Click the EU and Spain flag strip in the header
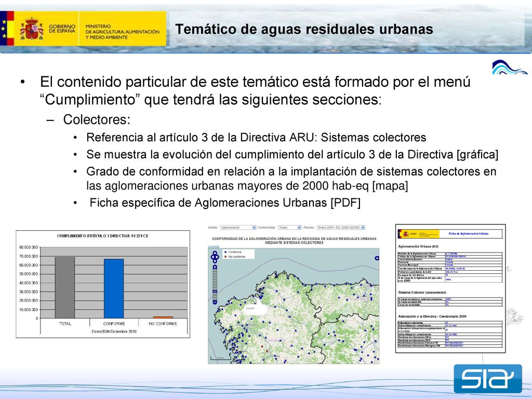This screenshot has width=532, height=399. (x=7, y=28)
